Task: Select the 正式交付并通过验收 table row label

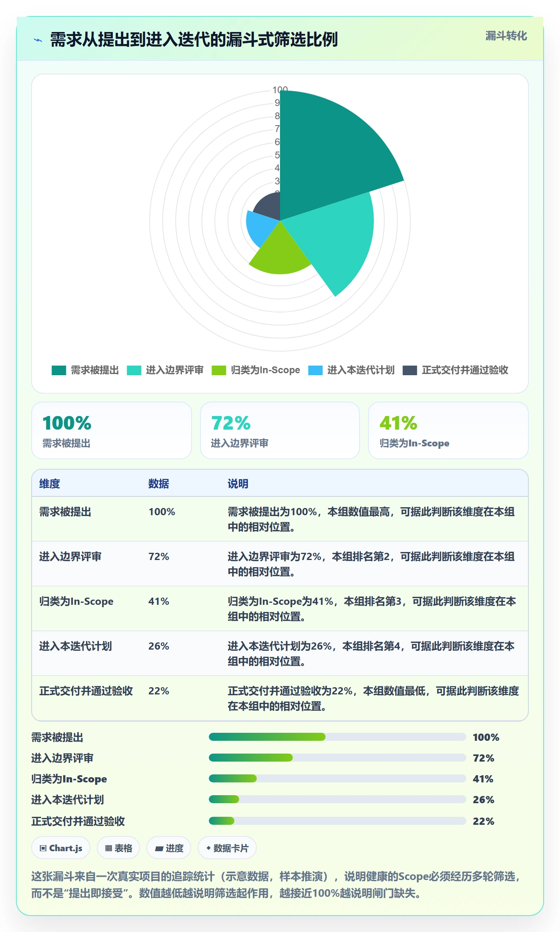Action: pos(86,691)
